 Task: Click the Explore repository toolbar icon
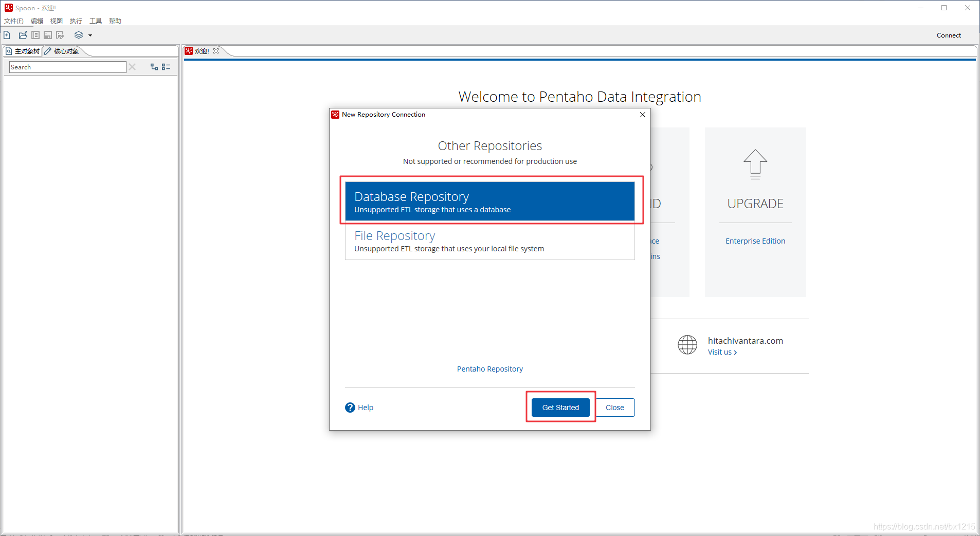(35, 35)
